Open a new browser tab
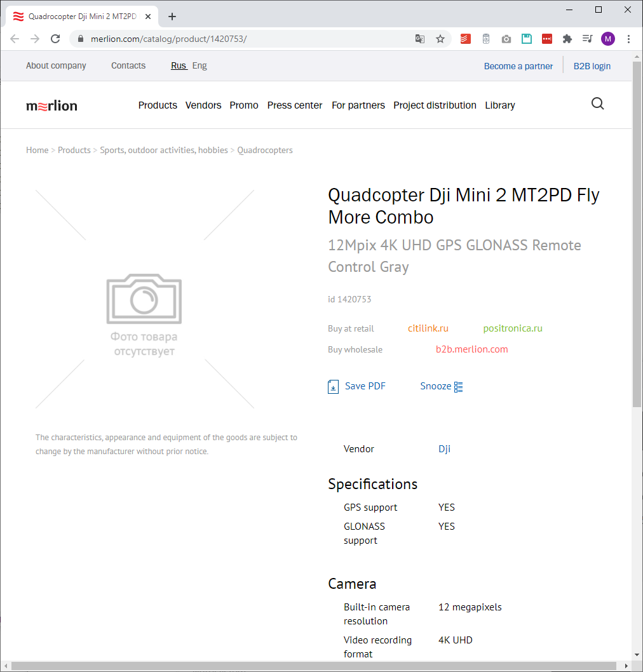643x672 pixels. [x=172, y=17]
